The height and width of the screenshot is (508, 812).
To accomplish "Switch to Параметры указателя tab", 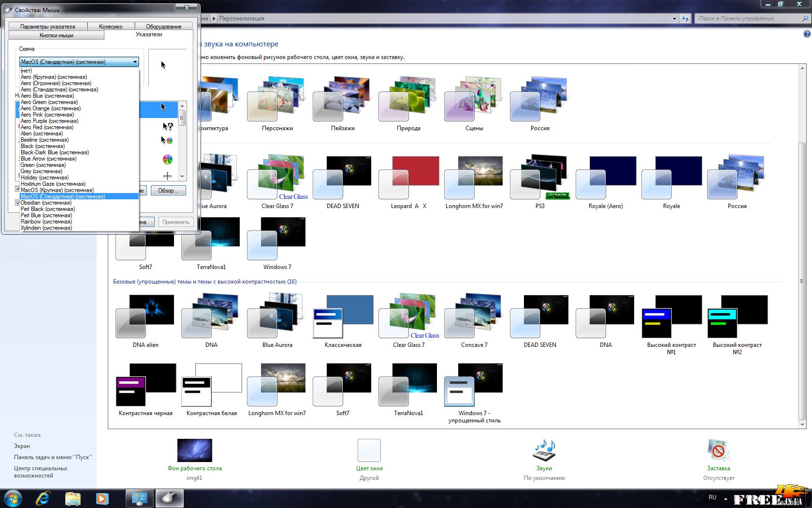I will click(48, 27).
